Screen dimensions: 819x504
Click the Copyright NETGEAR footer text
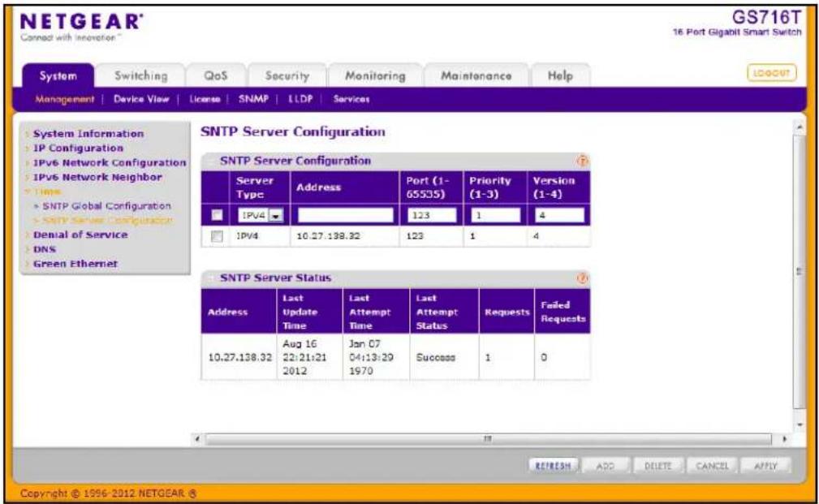tap(109, 493)
